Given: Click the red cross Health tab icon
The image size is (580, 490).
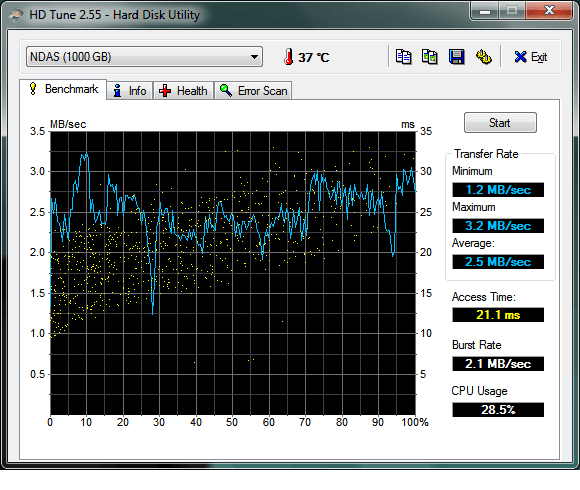Looking at the screenshot, I should point(165,91).
